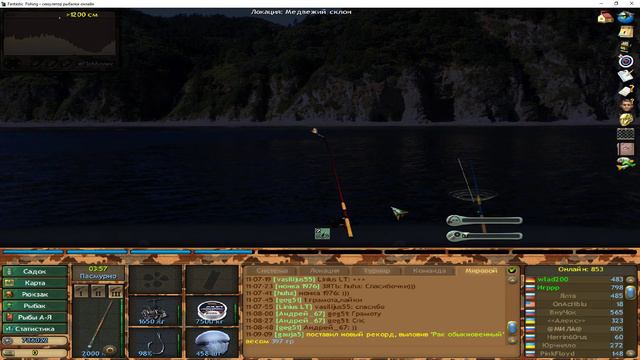
Task: Open the fishing net grid icon
Action: pyautogui.click(x=625, y=134)
